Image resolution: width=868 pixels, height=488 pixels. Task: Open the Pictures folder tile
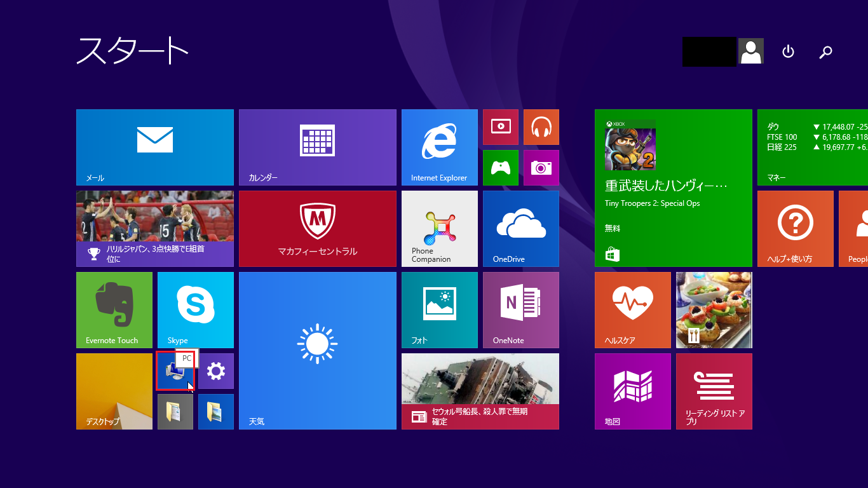coord(216,412)
